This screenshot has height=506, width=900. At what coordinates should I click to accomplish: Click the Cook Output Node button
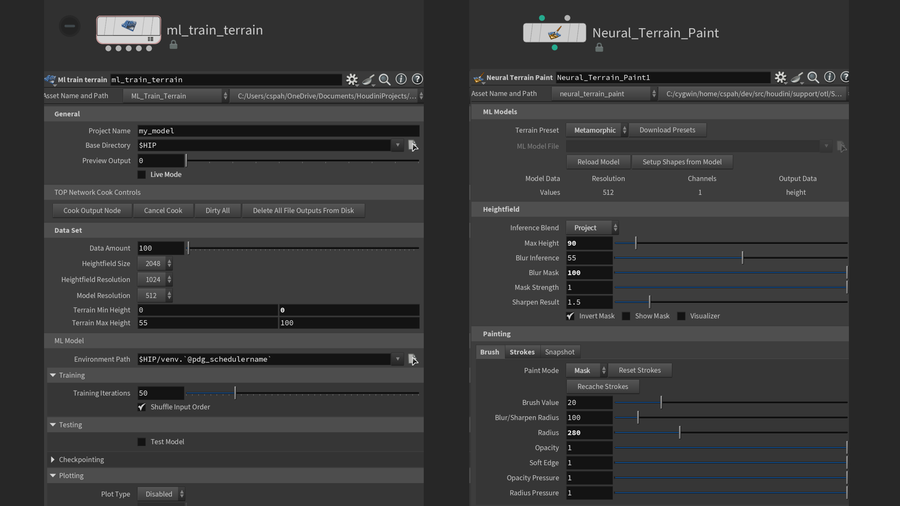[91, 211]
